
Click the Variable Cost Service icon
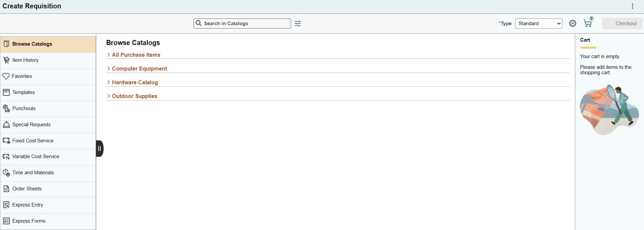tap(6, 156)
